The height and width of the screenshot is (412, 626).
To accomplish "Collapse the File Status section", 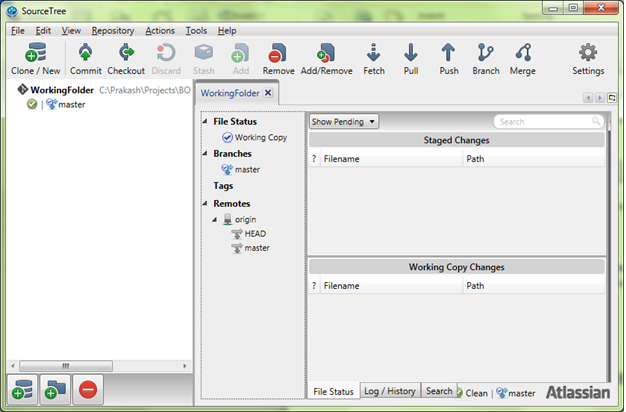I will click(x=205, y=121).
